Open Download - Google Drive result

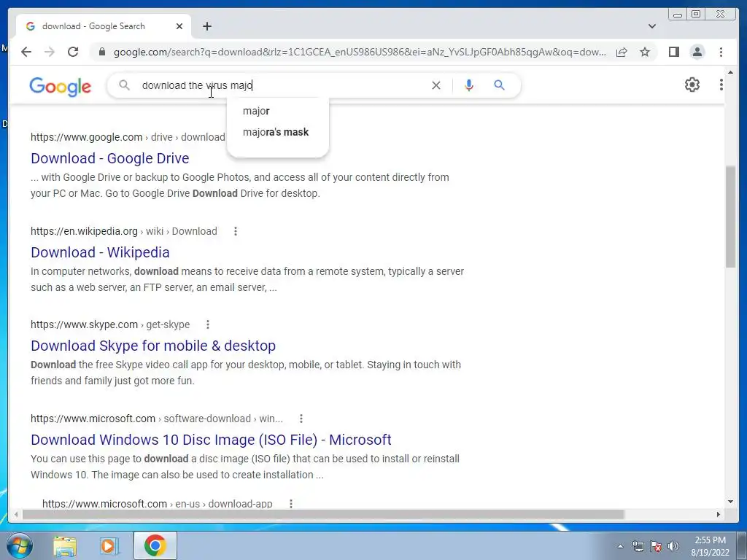(110, 158)
